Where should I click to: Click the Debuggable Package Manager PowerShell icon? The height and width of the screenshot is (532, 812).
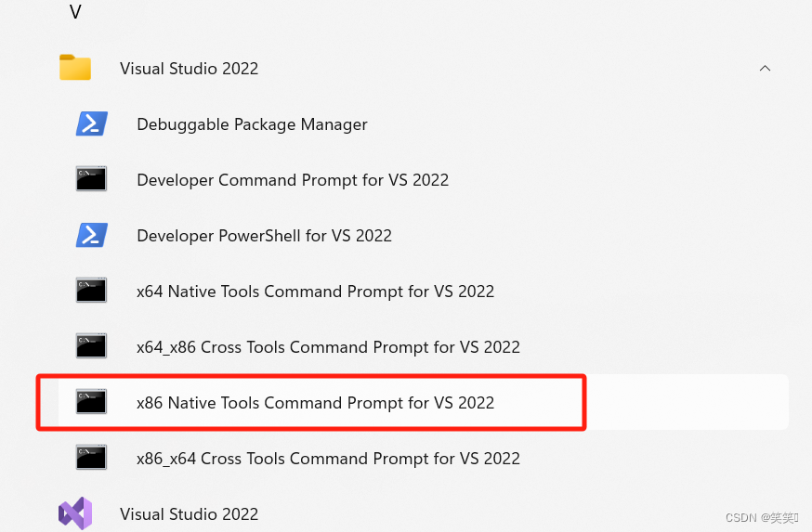(x=92, y=123)
